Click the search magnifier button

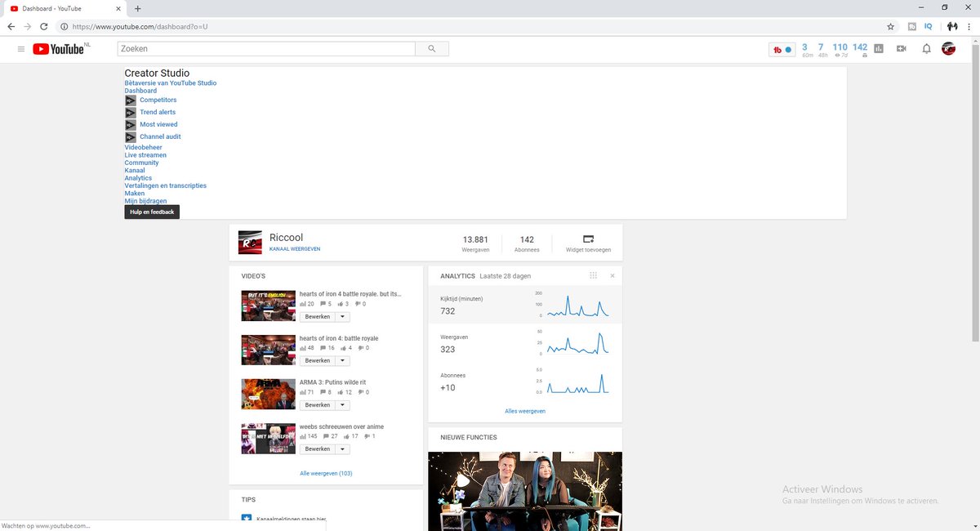point(432,49)
